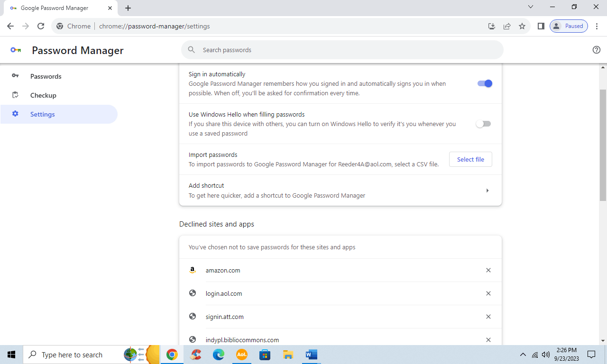Screen dimensions: 607x364
Task: Click the share page icon
Action: click(x=507, y=26)
